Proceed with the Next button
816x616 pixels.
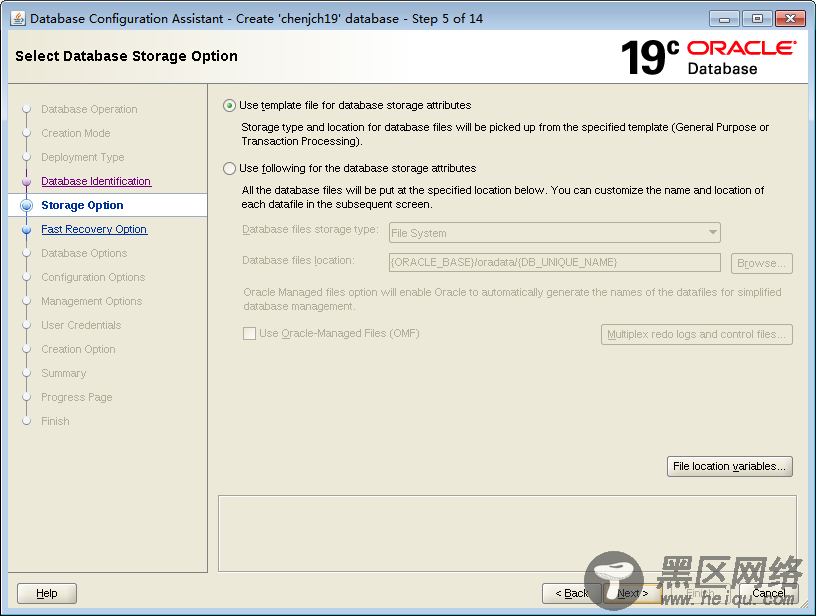coord(633,593)
